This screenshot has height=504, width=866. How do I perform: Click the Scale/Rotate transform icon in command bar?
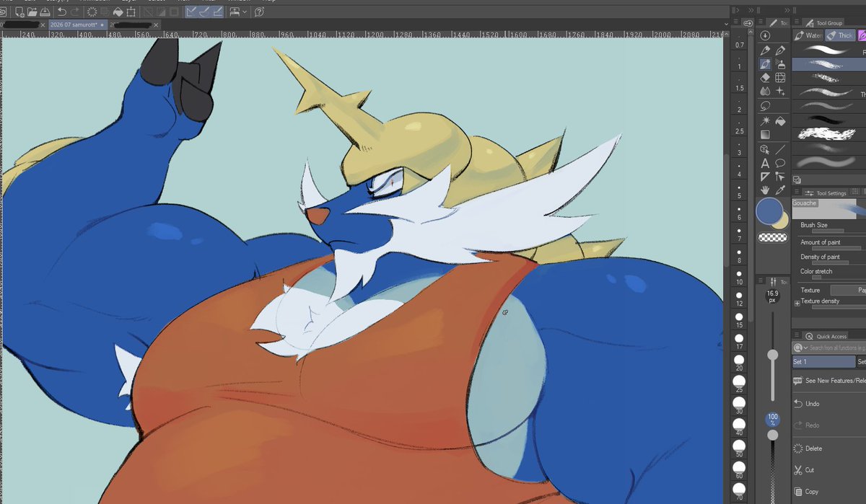click(x=131, y=12)
